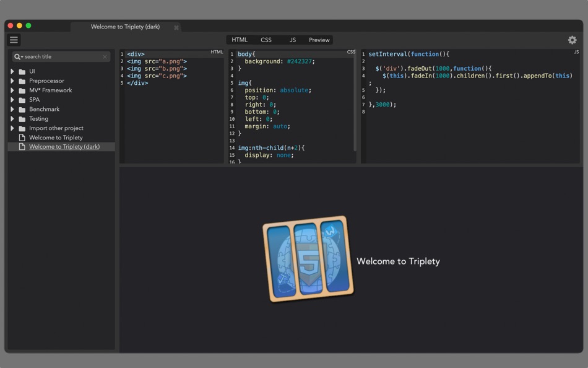Screen dimensions: 588x368
Task: Close the Welcome to Triplety (dark) tab
Action: pyautogui.click(x=176, y=27)
